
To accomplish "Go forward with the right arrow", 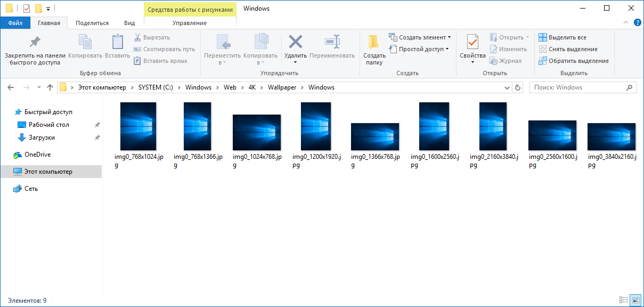I will (x=27, y=87).
